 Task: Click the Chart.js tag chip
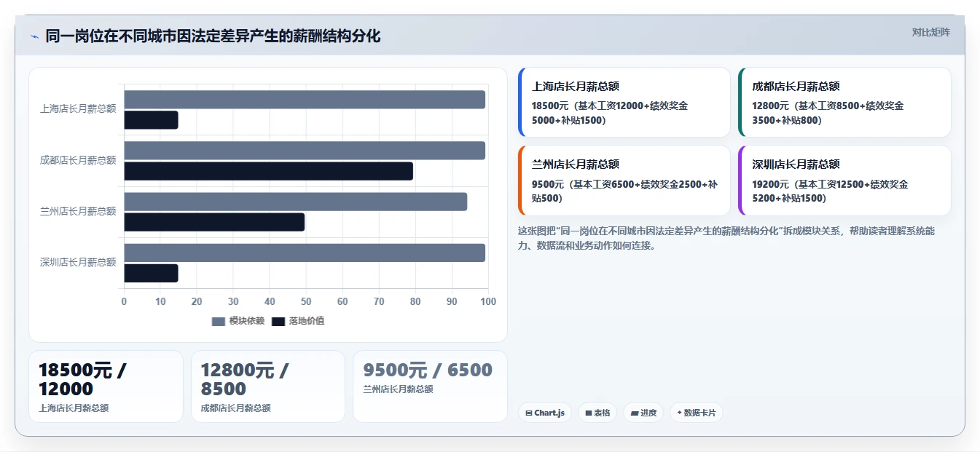(x=545, y=413)
